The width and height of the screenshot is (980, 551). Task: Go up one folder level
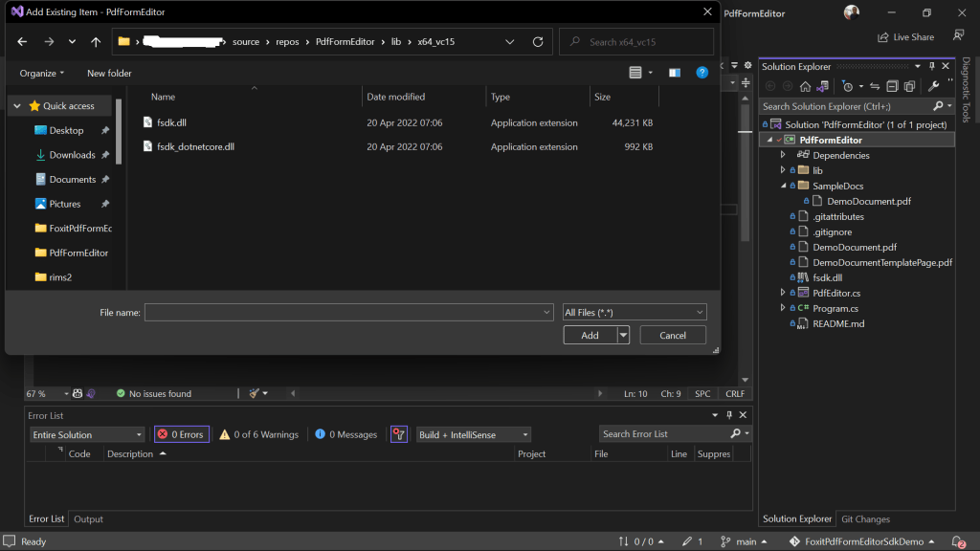[96, 42]
